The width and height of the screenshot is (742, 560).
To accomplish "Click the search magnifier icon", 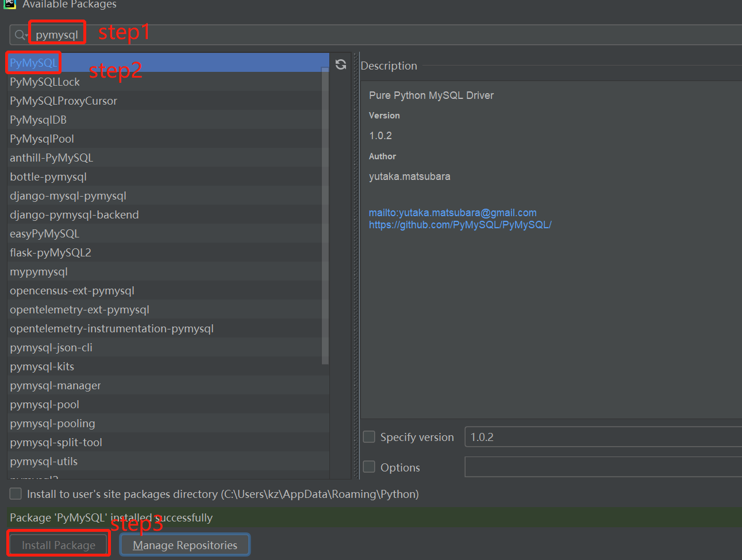I will coord(21,35).
